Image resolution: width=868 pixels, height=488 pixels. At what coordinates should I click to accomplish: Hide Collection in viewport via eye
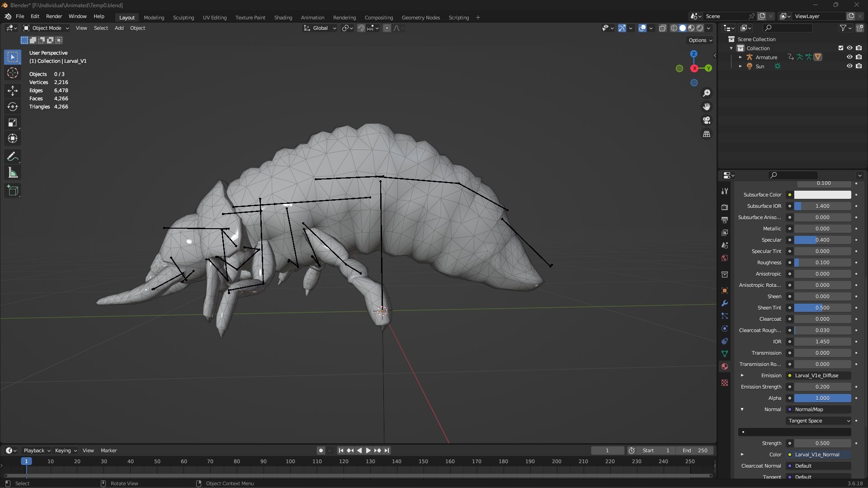(x=849, y=48)
